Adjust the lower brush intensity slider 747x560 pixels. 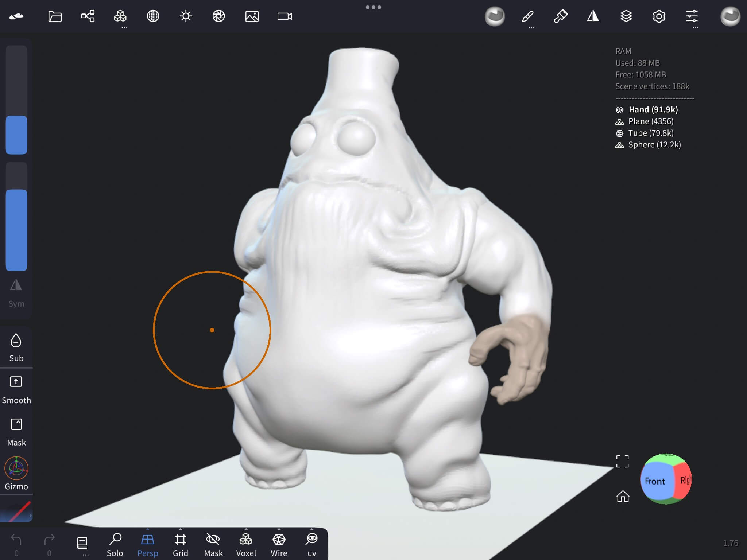(x=16, y=217)
